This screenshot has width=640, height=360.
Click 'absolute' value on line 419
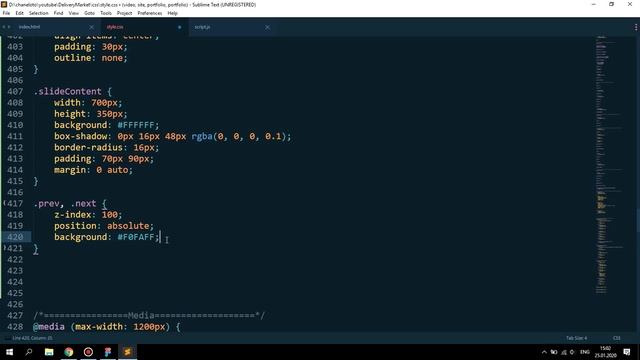128,226
